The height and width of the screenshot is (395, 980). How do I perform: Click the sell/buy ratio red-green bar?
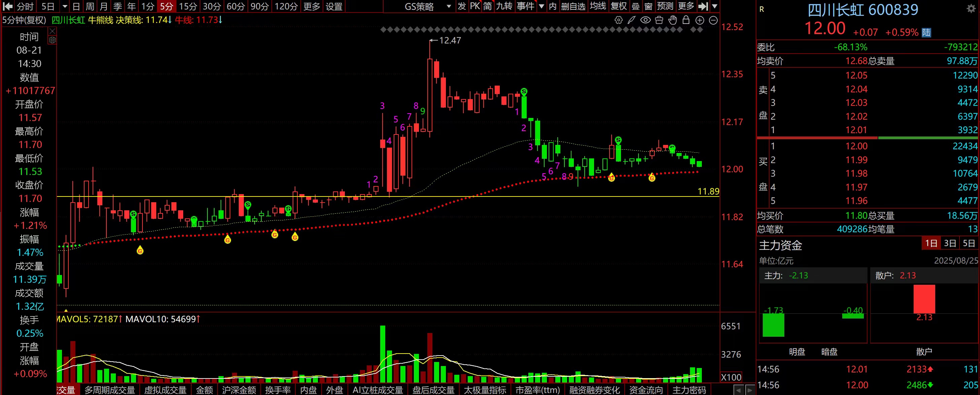(868, 138)
